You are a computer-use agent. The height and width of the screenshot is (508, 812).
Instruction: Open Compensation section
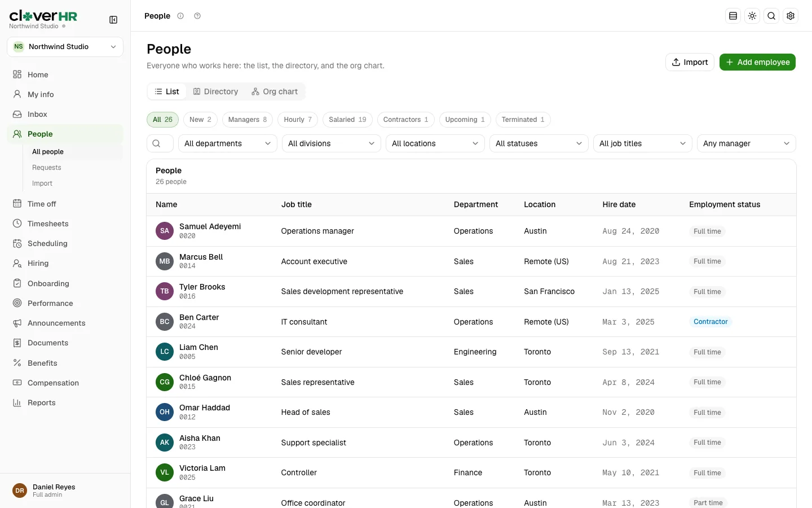(65, 383)
